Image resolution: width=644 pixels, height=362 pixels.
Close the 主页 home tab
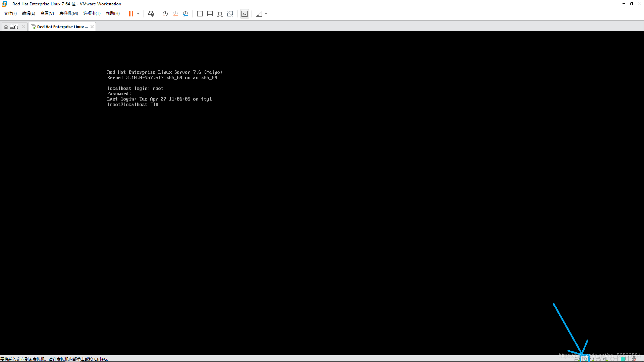23,27
